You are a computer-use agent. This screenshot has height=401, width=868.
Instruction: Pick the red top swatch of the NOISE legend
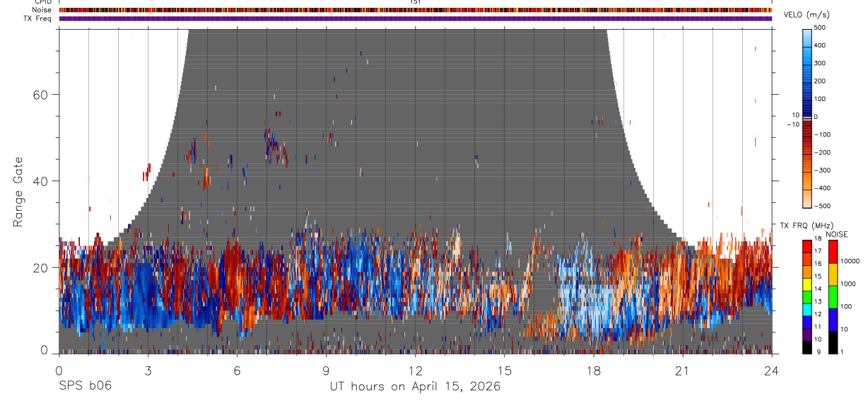pyautogui.click(x=833, y=252)
